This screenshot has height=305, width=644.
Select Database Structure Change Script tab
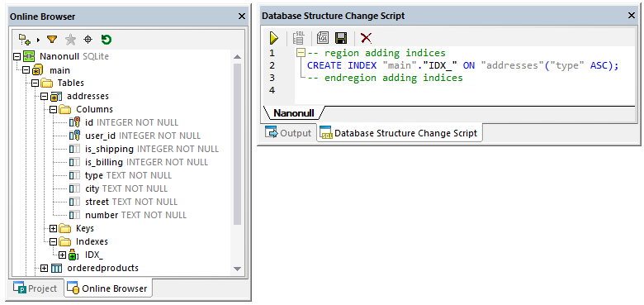pos(400,133)
